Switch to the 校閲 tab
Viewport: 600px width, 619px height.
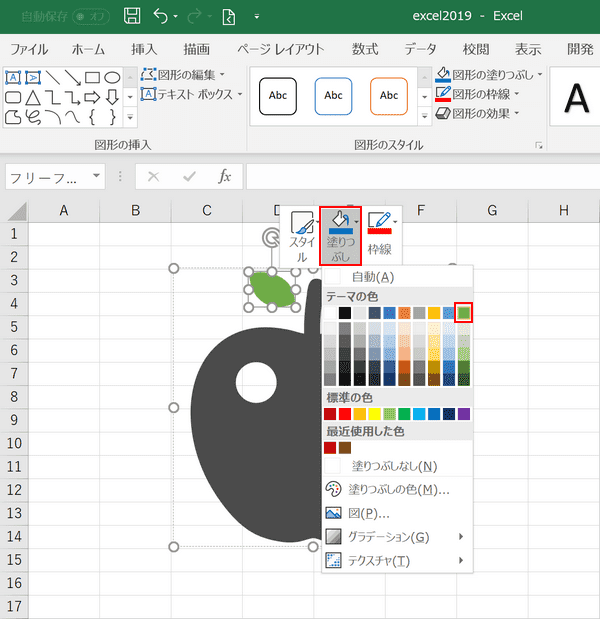tap(476, 49)
